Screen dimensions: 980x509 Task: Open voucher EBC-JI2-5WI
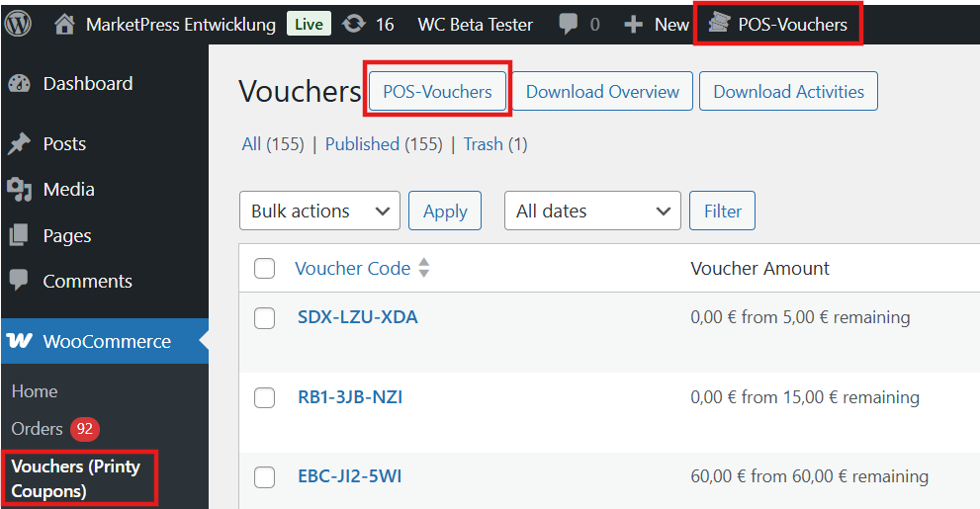point(349,476)
